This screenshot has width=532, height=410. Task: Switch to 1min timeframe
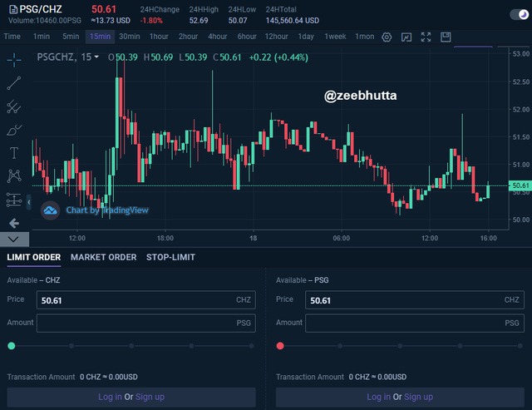pyautogui.click(x=42, y=37)
